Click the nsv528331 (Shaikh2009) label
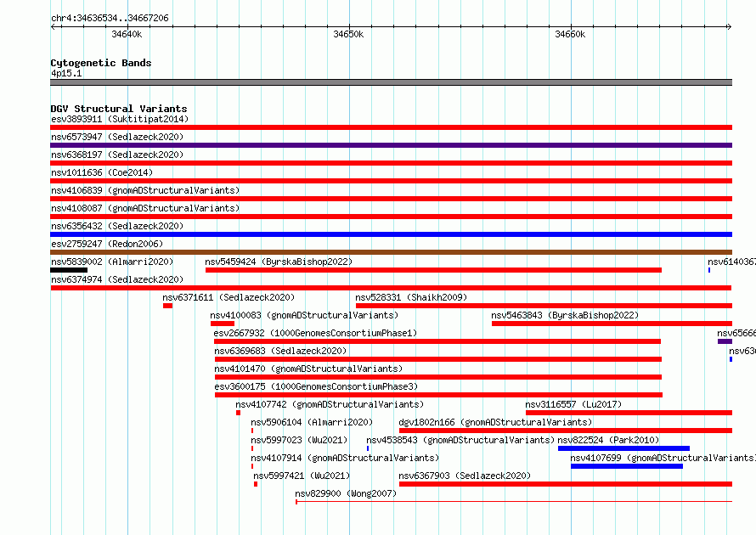756x535 pixels. (x=411, y=297)
